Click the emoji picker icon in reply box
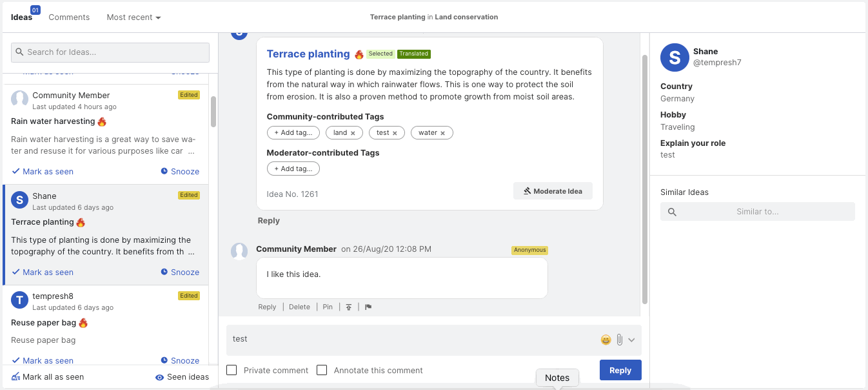 pyautogui.click(x=606, y=340)
